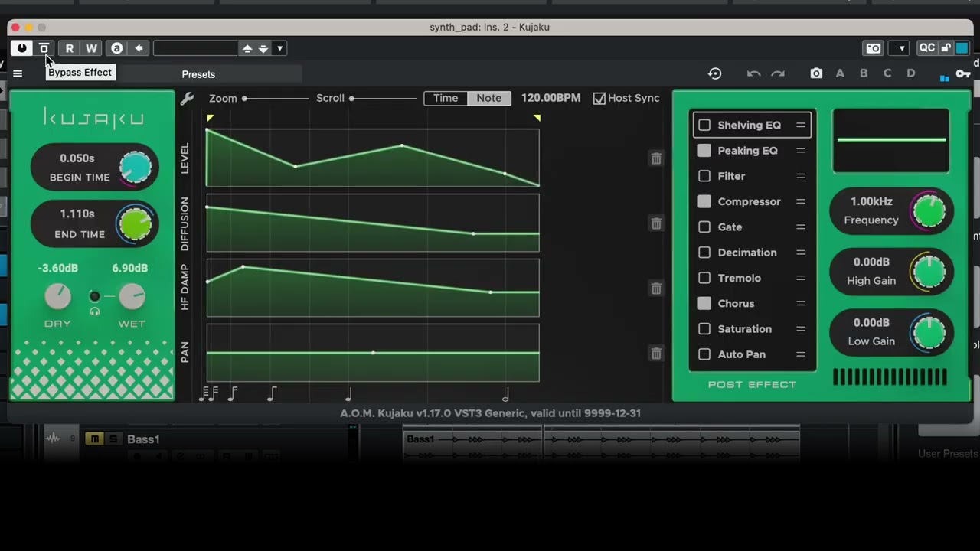Open the preset management dropdown arrow
980x551 pixels.
[279, 48]
